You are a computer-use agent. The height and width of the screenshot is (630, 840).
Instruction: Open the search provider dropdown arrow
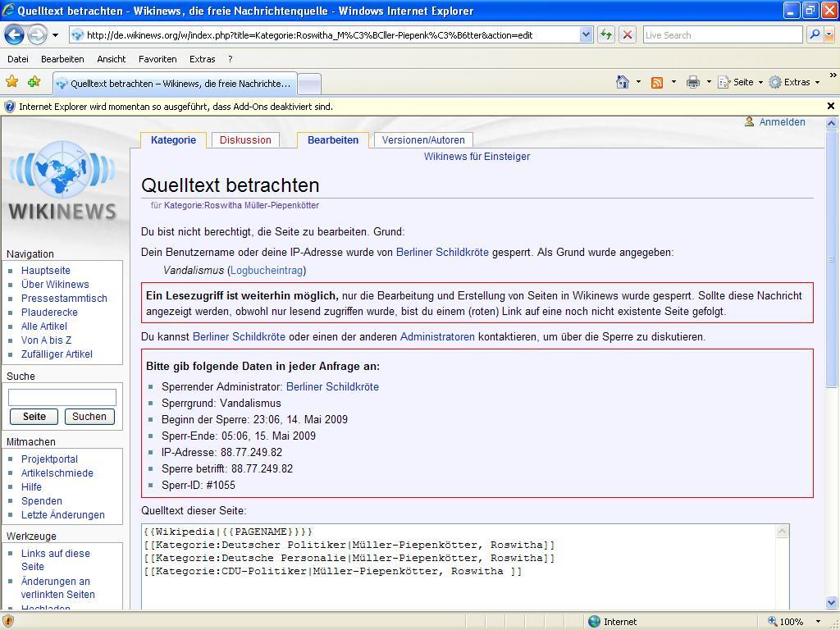[829, 35]
